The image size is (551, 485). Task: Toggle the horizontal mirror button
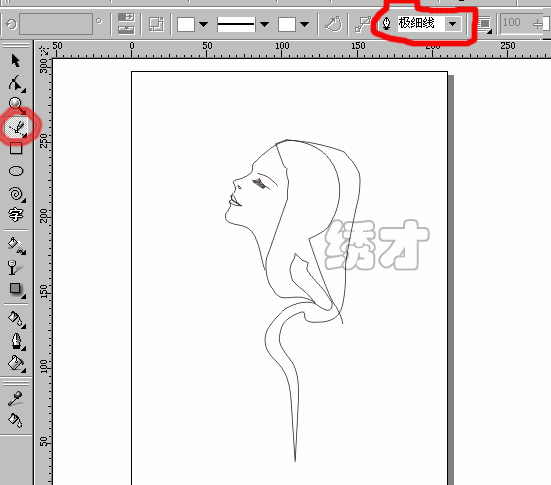click(x=126, y=17)
